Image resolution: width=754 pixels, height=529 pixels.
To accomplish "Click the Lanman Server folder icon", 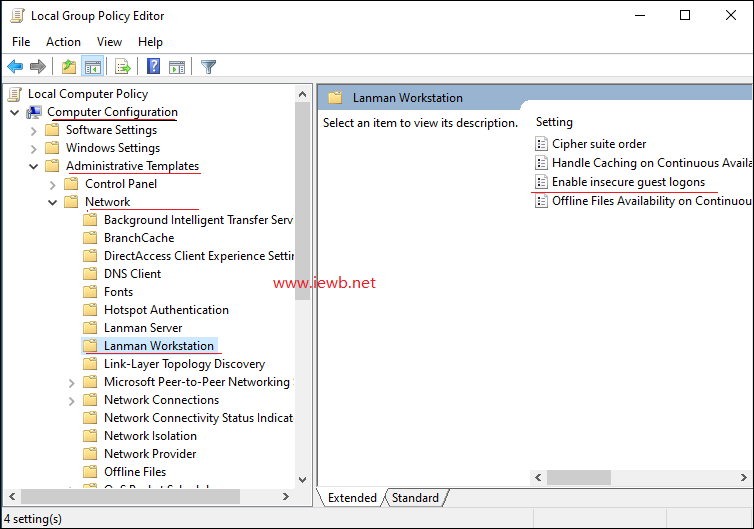I will click(90, 328).
